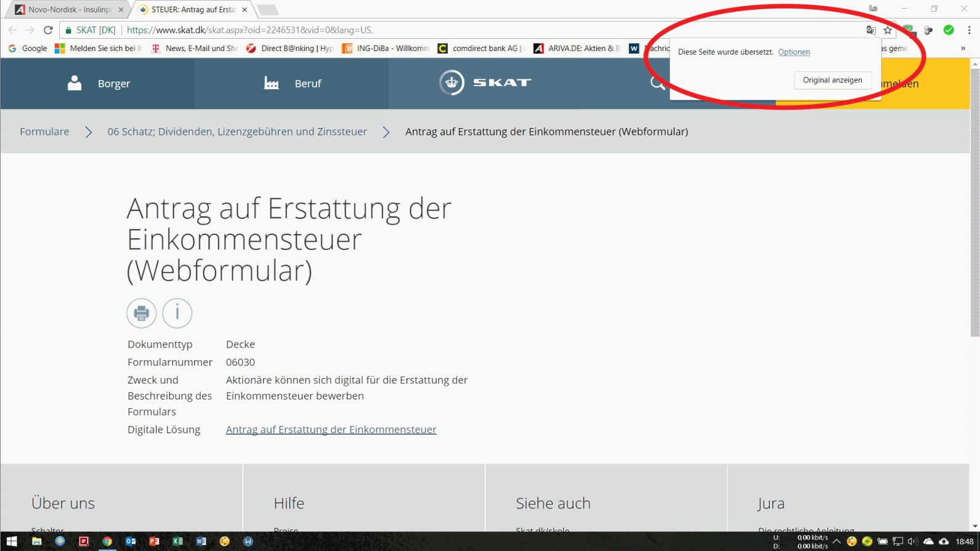Click the Formulare breadcrumb
Viewport: 980px width, 551px height.
pyautogui.click(x=44, y=132)
